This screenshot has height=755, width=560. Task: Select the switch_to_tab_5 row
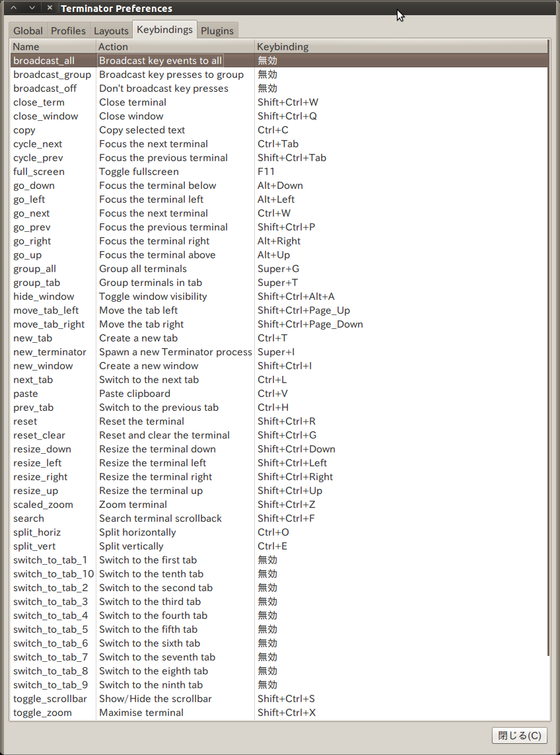click(279, 629)
